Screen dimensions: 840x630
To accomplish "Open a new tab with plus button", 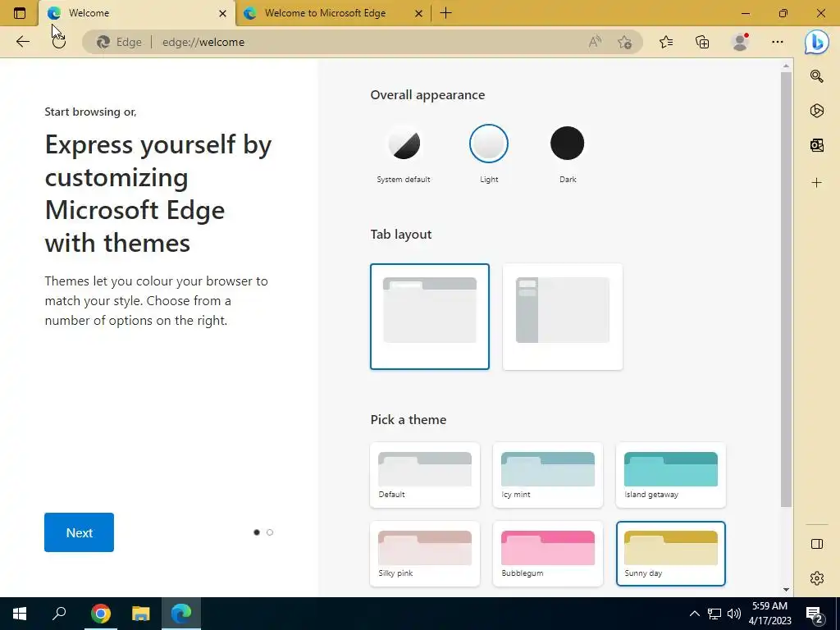I will pos(445,13).
